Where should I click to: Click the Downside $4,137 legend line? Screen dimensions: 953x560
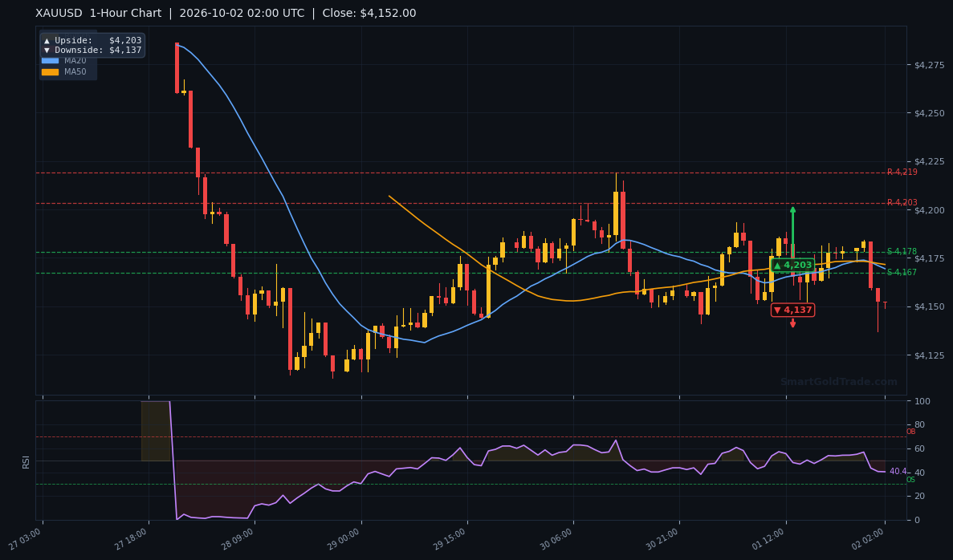92,51
